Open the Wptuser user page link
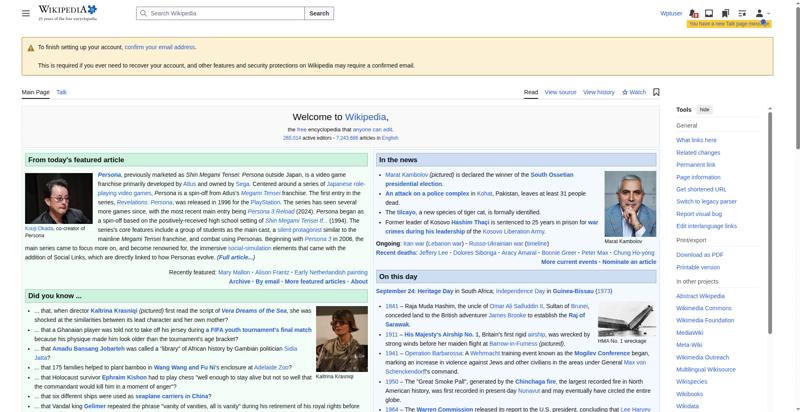The width and height of the screenshot is (800, 412). pos(671,13)
